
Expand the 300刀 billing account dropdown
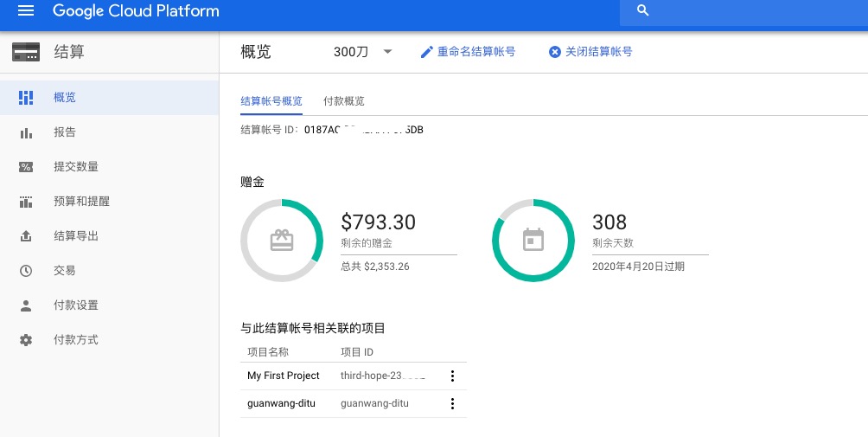click(x=363, y=52)
